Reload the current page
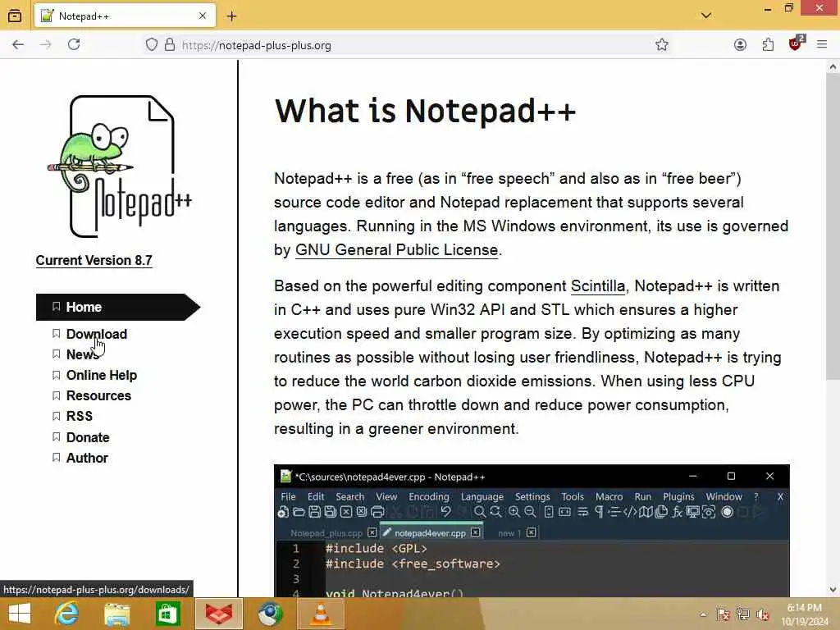This screenshot has width=840, height=630. (74, 44)
